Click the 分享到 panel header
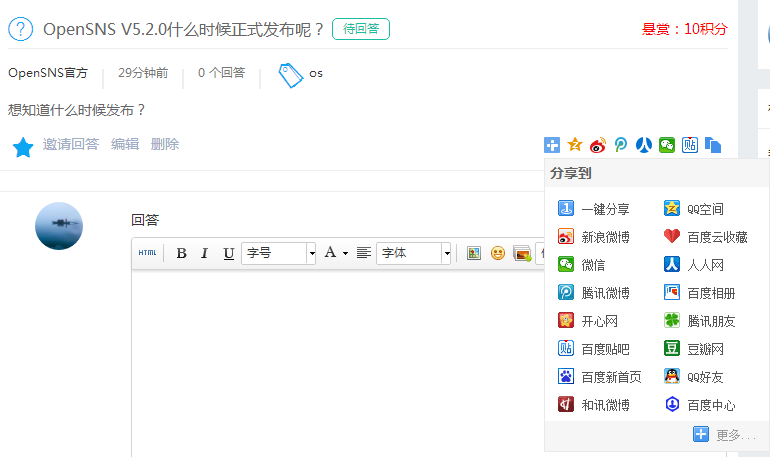 [571, 173]
